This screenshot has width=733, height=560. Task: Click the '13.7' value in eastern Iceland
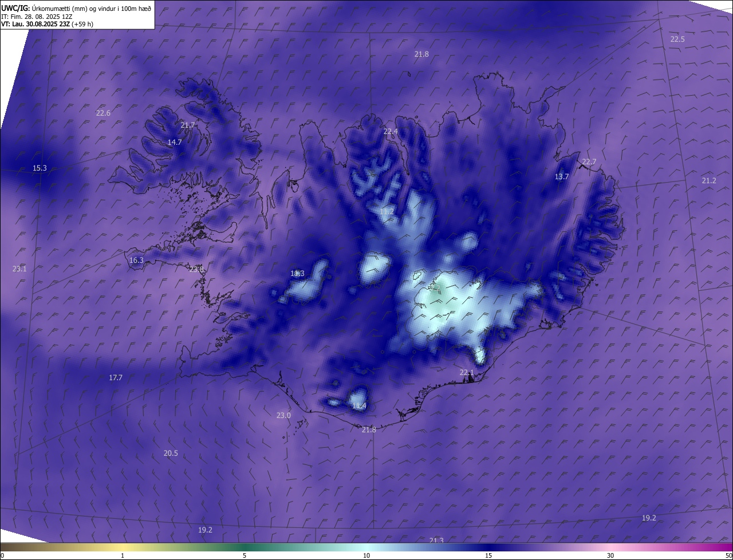tap(562, 176)
